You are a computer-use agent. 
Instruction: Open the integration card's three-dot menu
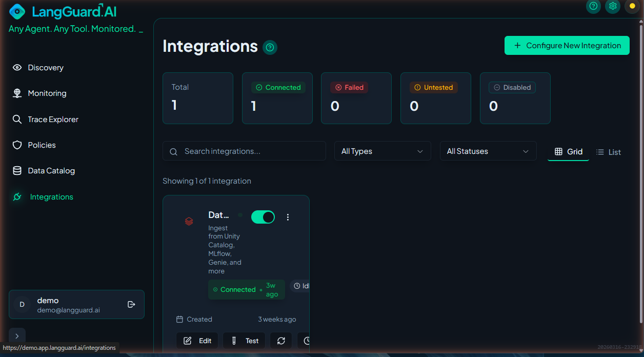[x=288, y=217]
